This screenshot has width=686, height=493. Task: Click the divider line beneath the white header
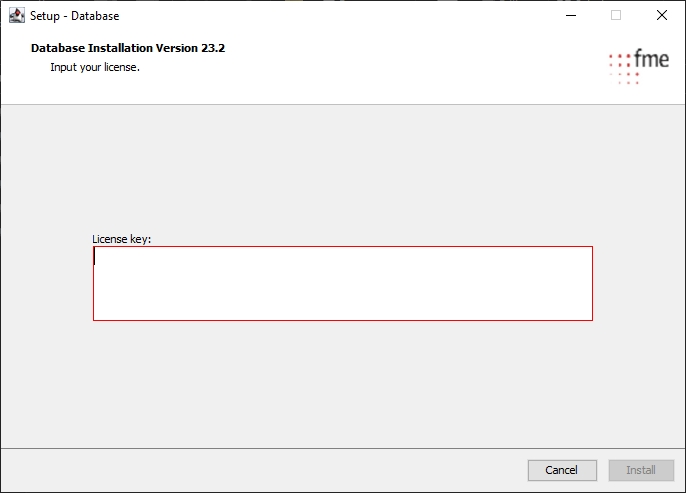coord(342,104)
